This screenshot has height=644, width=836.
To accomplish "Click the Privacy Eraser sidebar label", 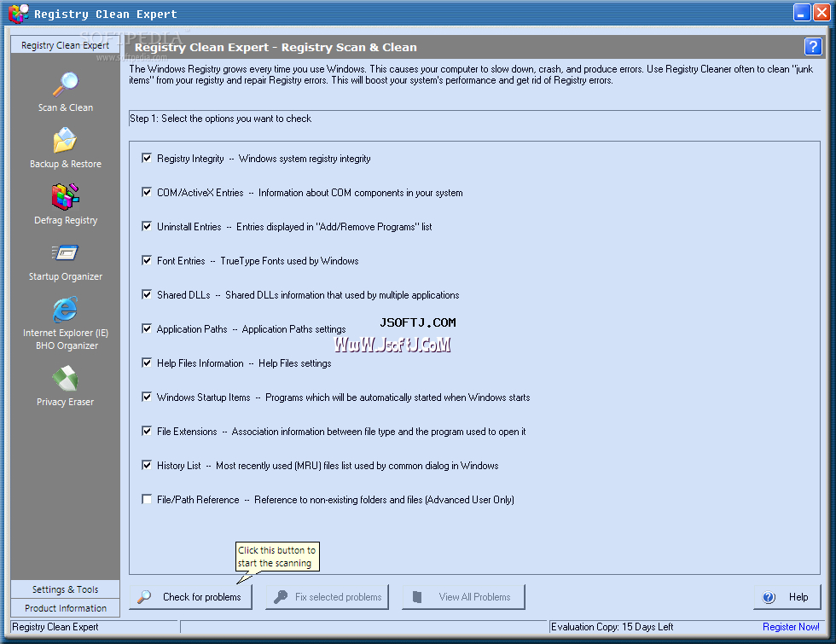I will 65,402.
